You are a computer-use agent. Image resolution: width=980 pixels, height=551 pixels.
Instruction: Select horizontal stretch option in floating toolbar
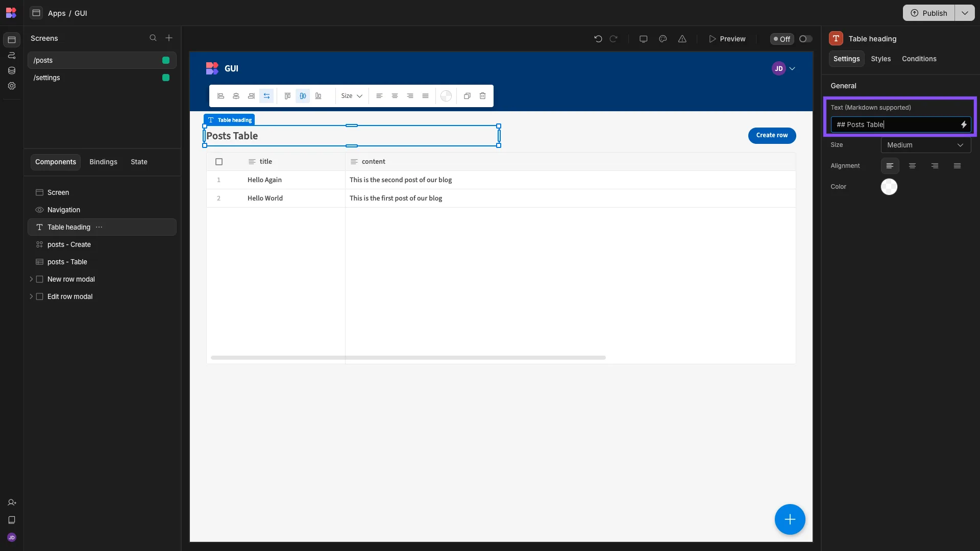[x=266, y=96]
